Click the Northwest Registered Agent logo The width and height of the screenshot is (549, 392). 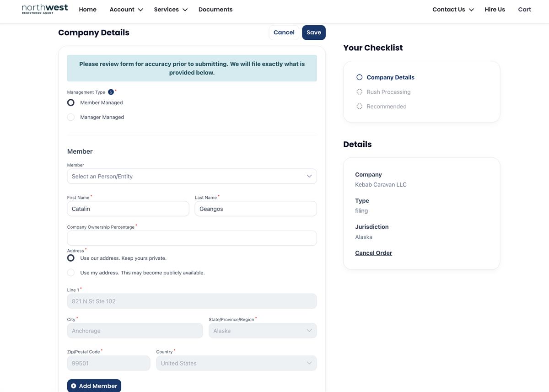tap(45, 9)
